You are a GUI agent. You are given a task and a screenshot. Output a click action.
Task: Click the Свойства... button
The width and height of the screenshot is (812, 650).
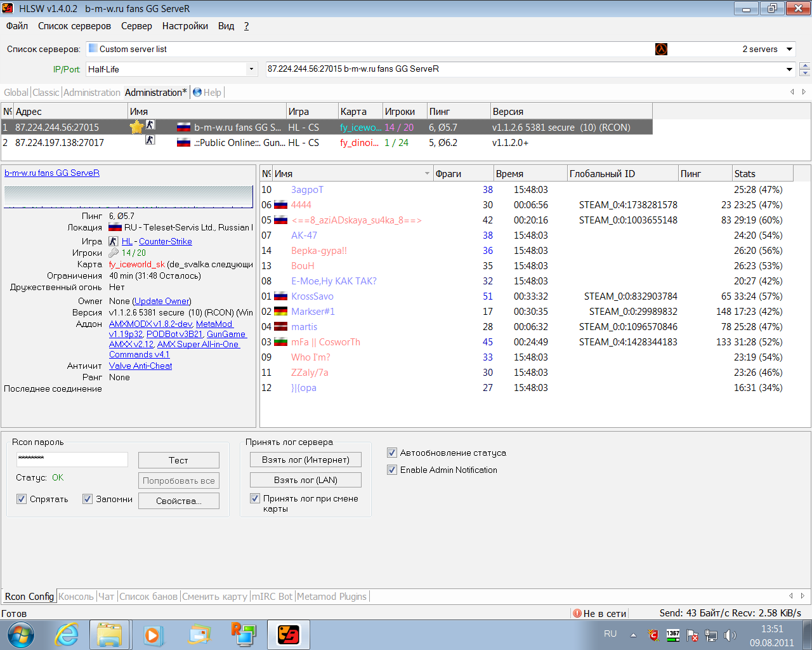[x=179, y=501]
